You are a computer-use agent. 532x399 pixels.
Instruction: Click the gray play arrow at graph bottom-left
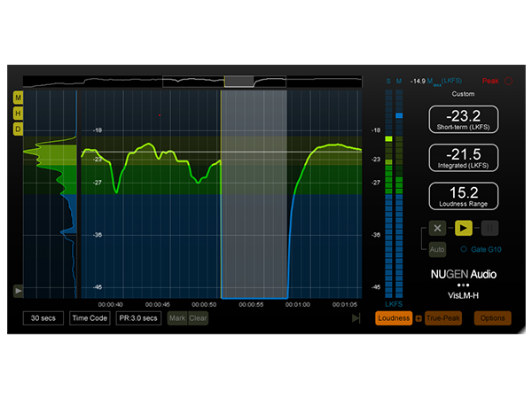pos(19,291)
